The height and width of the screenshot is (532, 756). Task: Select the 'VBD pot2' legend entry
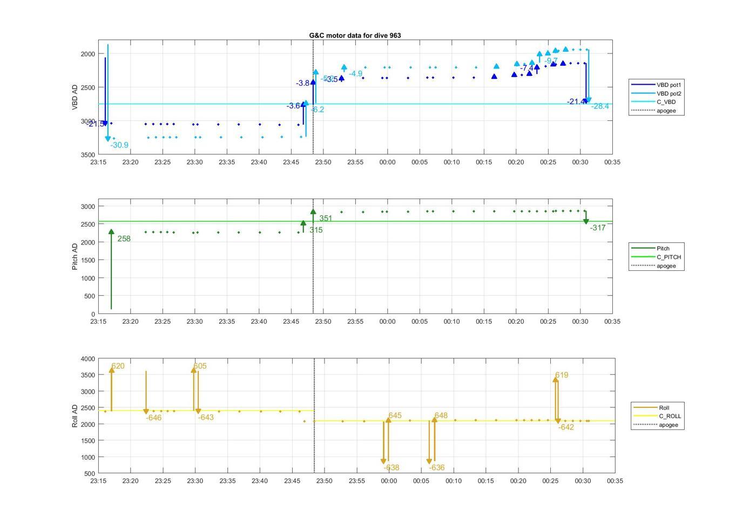click(x=657, y=93)
